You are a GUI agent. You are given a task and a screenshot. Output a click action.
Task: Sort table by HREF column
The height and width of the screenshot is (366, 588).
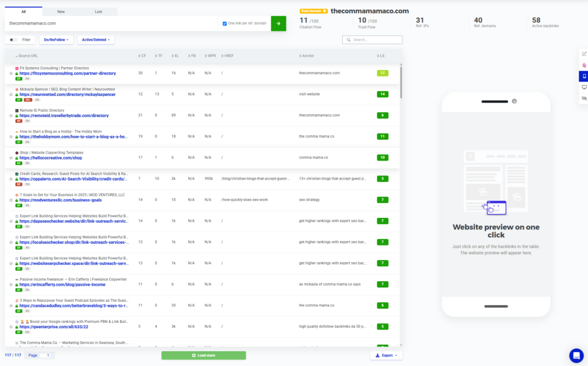(x=227, y=56)
